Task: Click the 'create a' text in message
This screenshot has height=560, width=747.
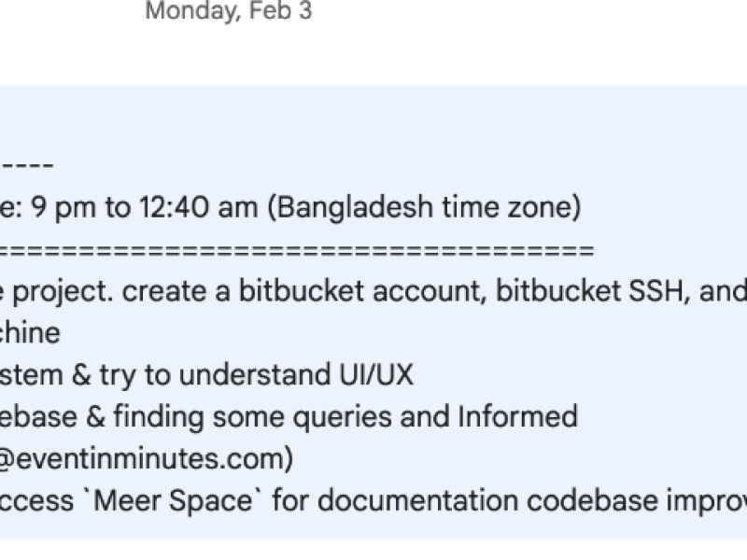Action: click(176, 290)
